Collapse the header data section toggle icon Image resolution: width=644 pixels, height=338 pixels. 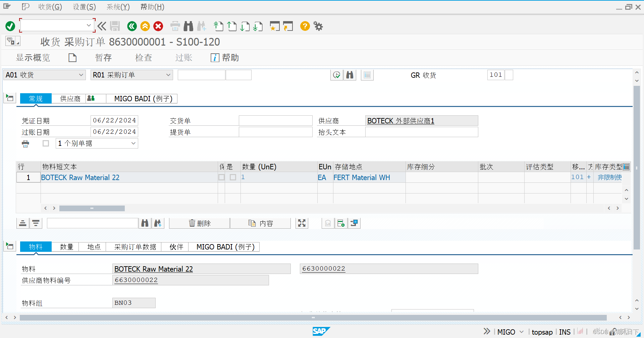10,98
